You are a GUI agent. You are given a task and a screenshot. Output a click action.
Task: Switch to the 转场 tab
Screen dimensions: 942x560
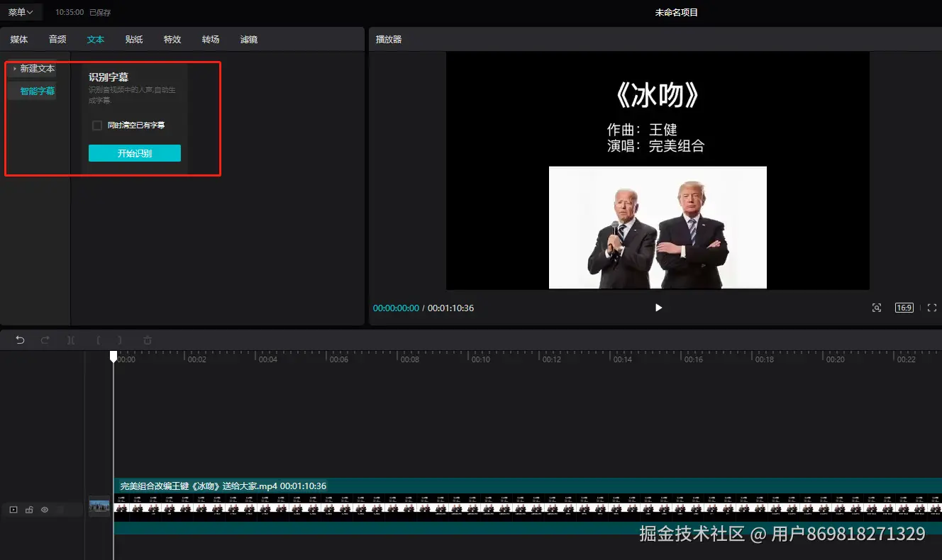point(211,40)
